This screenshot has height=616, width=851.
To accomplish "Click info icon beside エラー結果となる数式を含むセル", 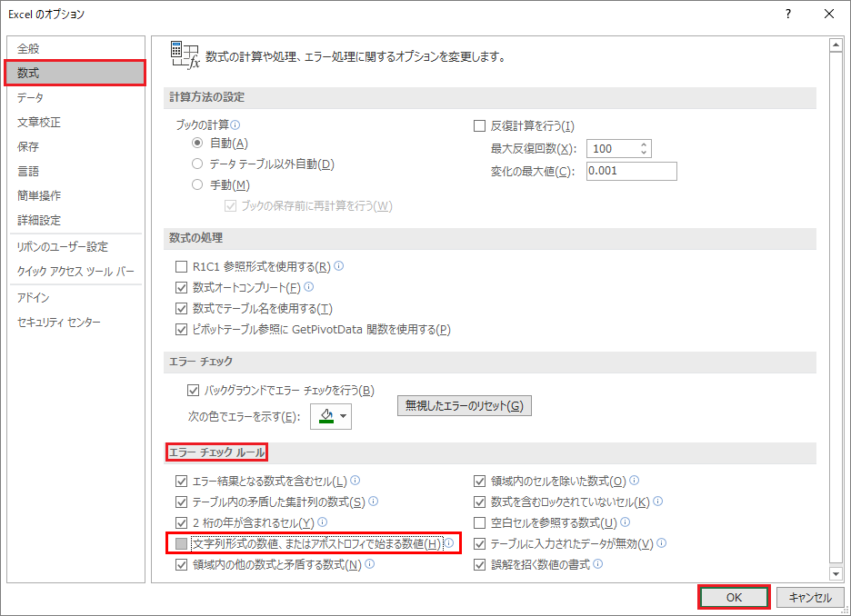I will tap(355, 481).
